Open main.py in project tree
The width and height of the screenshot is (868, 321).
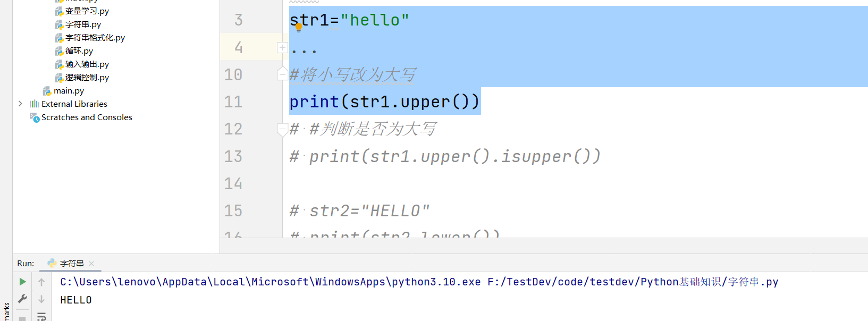[69, 91]
